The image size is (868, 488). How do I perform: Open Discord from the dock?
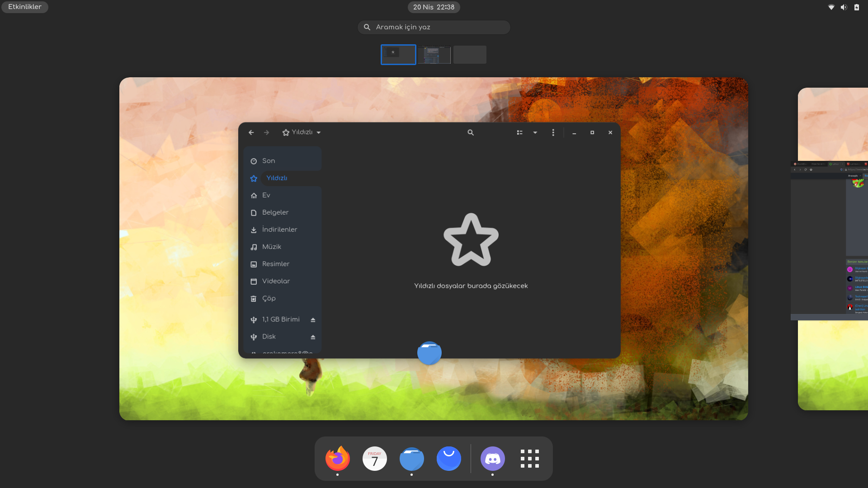click(492, 459)
